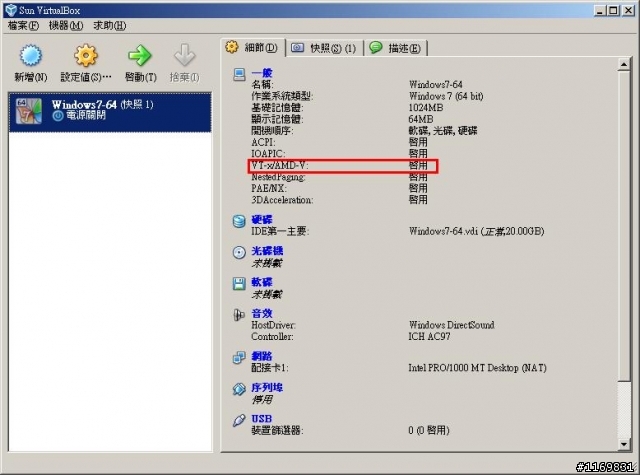Viewport: 640px width, 475px height.
Task: Click the ICH AC97 controller value
Action: click(429, 336)
